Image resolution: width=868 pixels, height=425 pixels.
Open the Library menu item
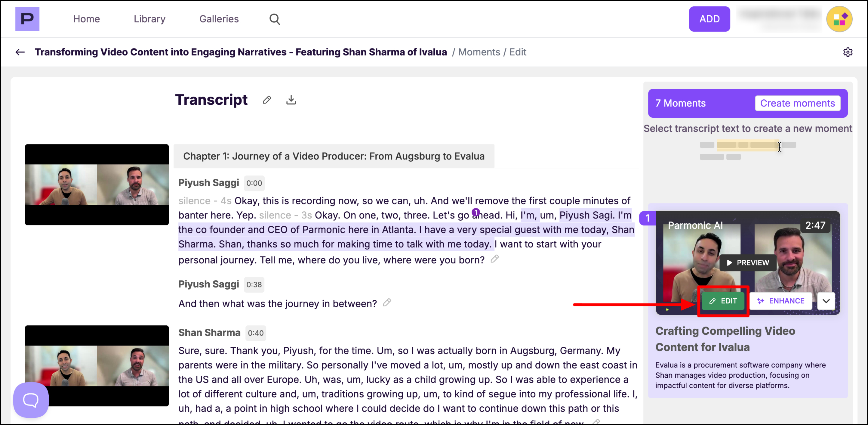click(x=149, y=19)
